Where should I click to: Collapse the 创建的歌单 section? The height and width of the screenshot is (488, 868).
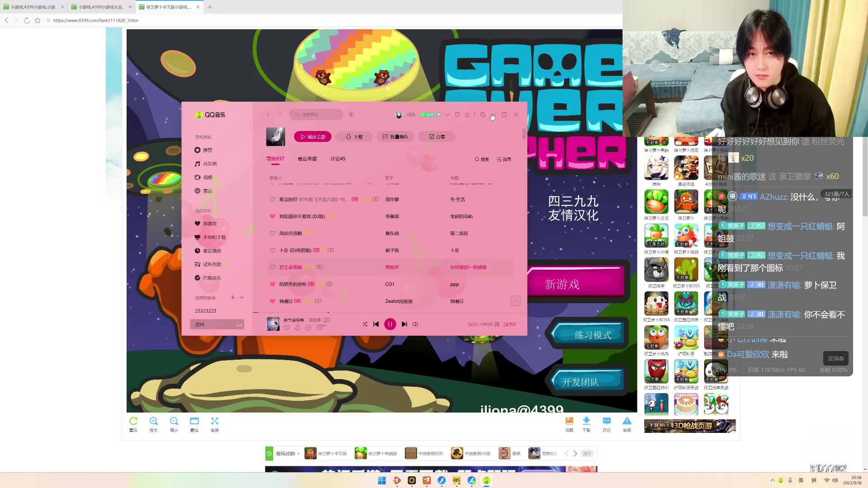point(242,297)
